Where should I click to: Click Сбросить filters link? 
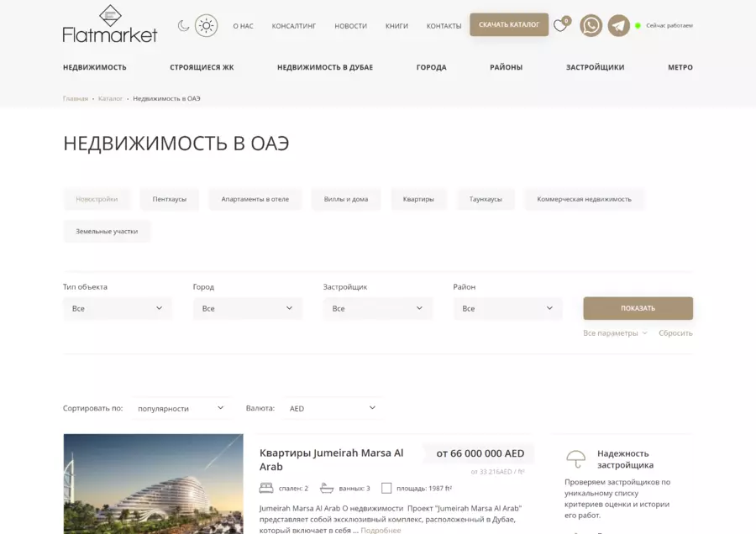point(675,333)
